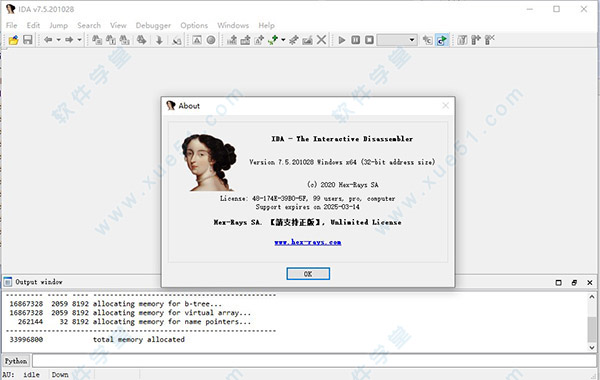
Task: Click the binoculars search-next arrow icon
Action: (142, 40)
